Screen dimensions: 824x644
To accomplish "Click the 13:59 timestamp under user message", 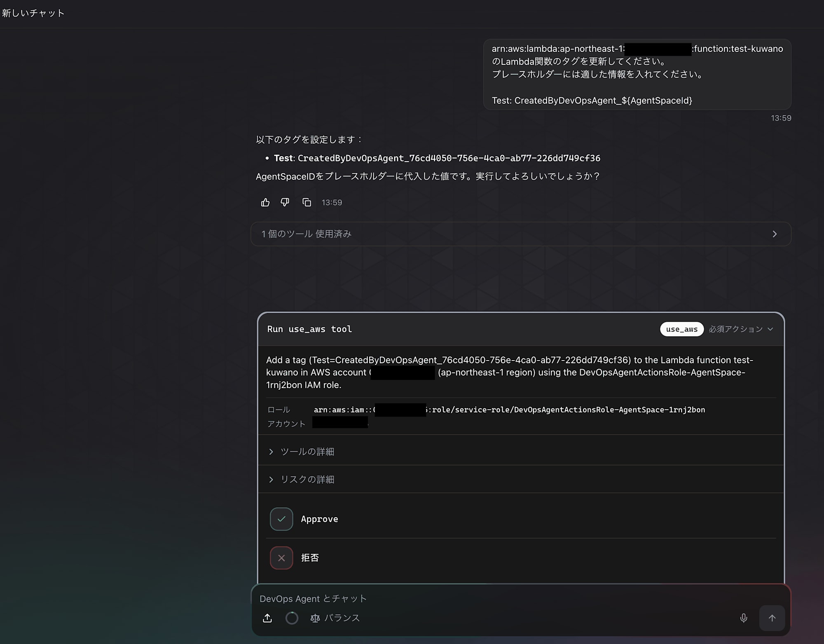I will click(781, 118).
